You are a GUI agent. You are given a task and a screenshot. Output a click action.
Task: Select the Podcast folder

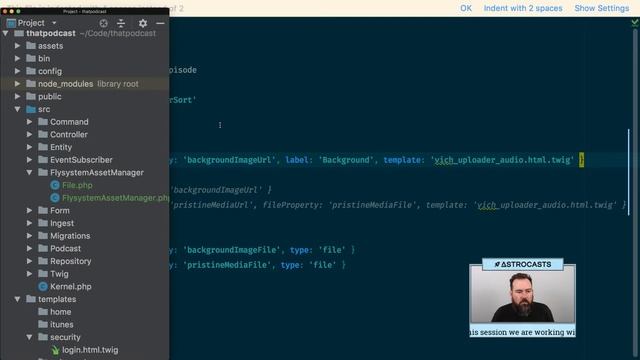pos(65,249)
